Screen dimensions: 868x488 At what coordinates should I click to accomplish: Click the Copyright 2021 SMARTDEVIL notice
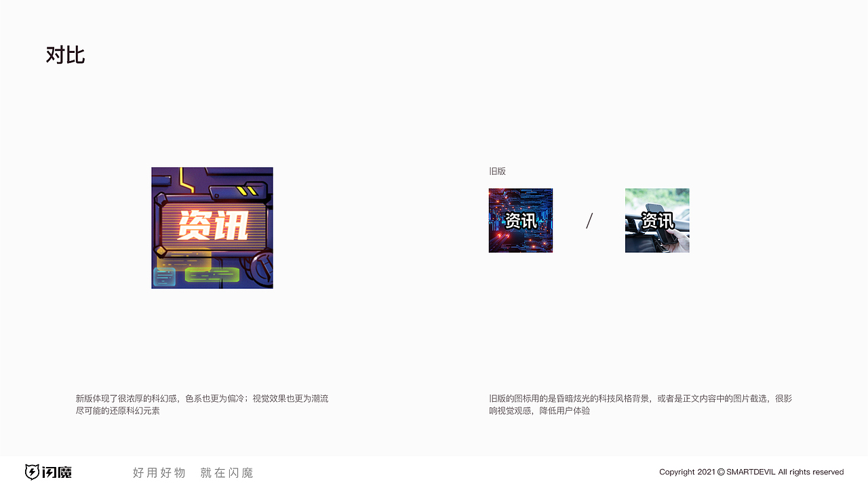coord(751,472)
